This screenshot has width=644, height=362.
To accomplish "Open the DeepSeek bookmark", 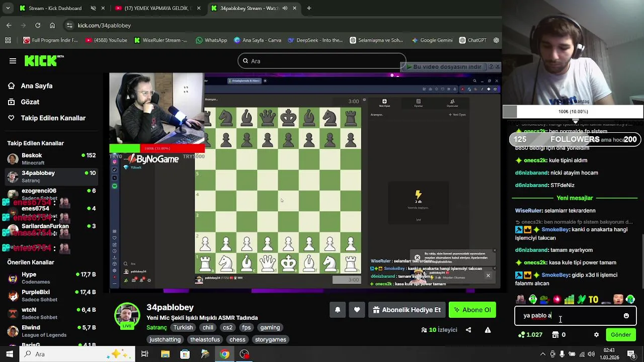I will pyautogui.click(x=316, y=40).
